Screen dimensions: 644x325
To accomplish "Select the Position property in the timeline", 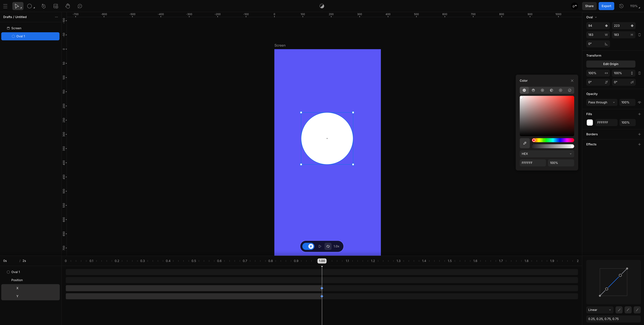I will pyautogui.click(x=30, y=280).
